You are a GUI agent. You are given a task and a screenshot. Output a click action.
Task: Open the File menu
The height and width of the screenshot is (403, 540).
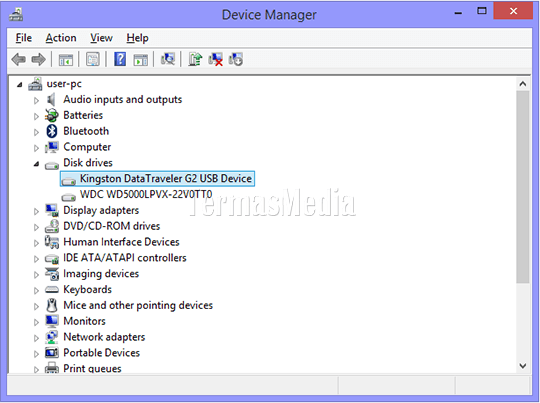pyautogui.click(x=23, y=38)
